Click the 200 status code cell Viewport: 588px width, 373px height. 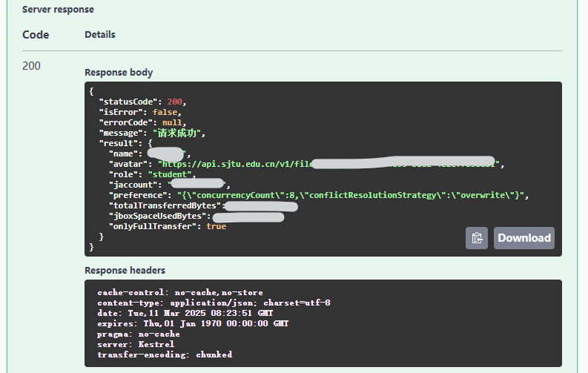tap(32, 65)
